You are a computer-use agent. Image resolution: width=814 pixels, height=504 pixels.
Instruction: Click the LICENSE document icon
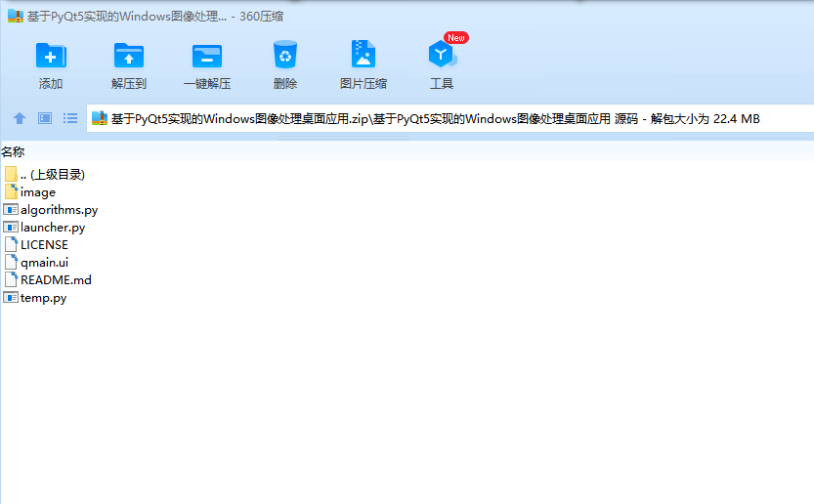pos(11,244)
